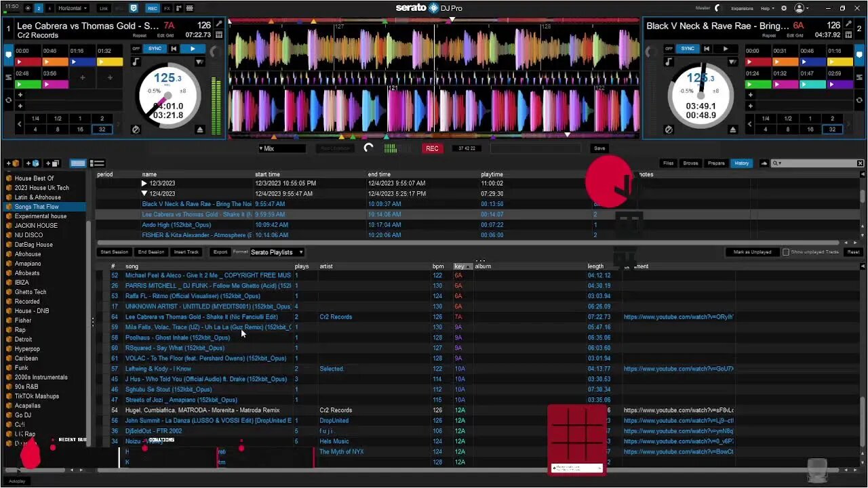Switch to 2-deck display mode
Image resolution: width=868 pixels, height=488 pixels.
39,8
